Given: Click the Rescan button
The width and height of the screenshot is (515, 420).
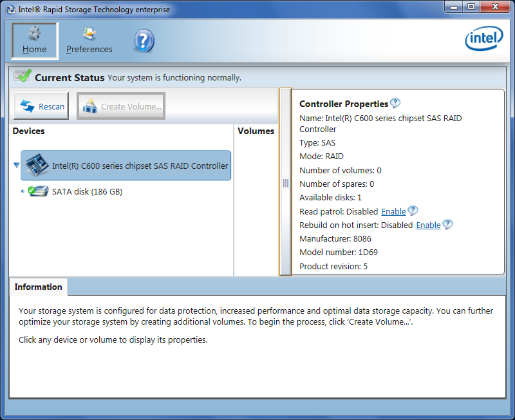Looking at the screenshot, I should tap(41, 106).
